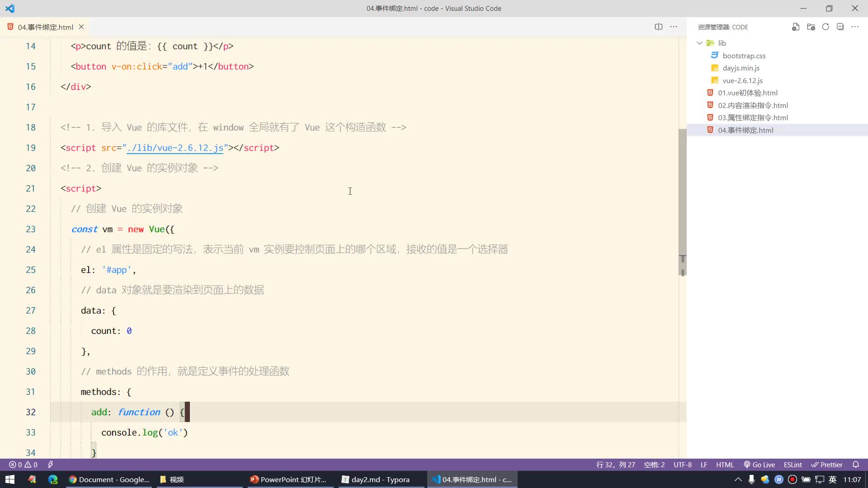Open vue-2.6.12.js from the explorer
Viewport: 868px width, 488px height.
[742, 80]
